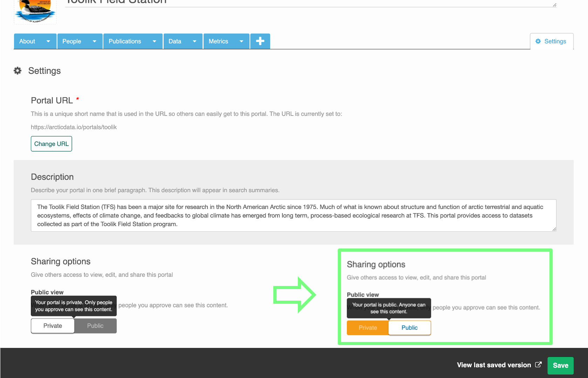Expand the Metrics tab dropdown arrow
Image resolution: width=588 pixels, height=378 pixels.
241,41
